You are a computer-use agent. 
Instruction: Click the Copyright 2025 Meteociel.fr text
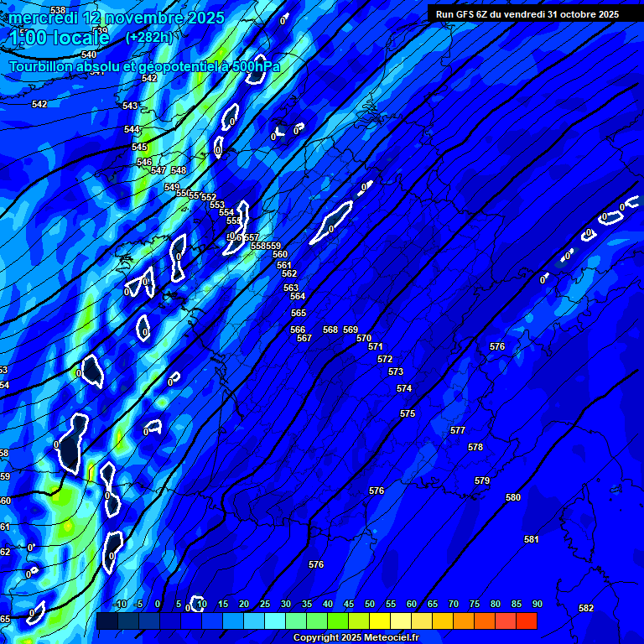pos(356,638)
